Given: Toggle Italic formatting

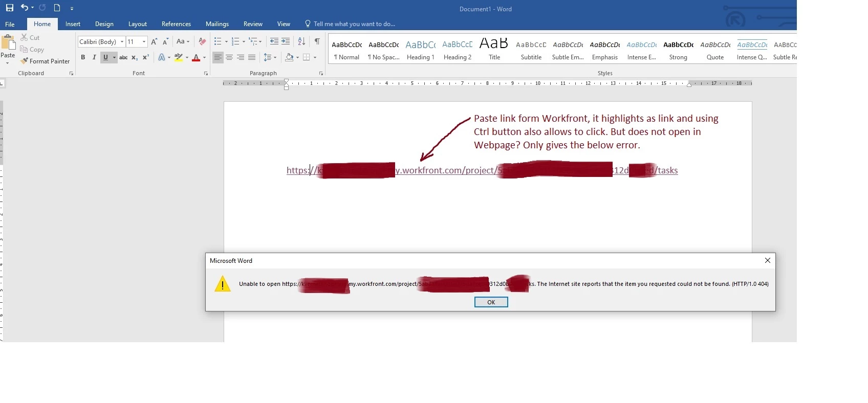Looking at the screenshot, I should point(94,57).
